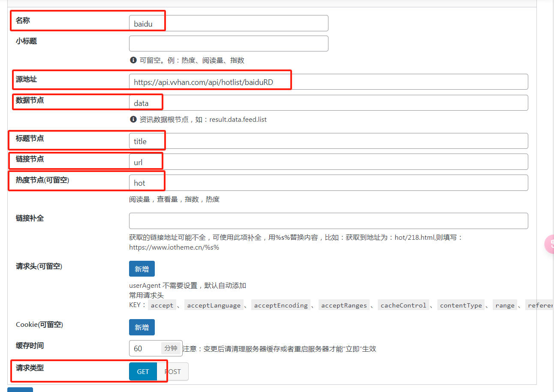Add a new Cookie entry with 新增
This screenshot has width=554, height=392.
(x=142, y=327)
